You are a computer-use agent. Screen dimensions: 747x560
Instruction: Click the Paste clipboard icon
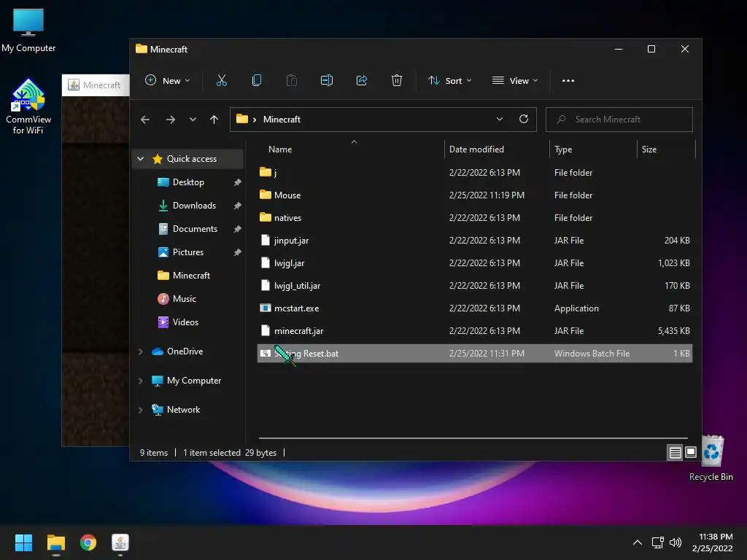(x=292, y=80)
